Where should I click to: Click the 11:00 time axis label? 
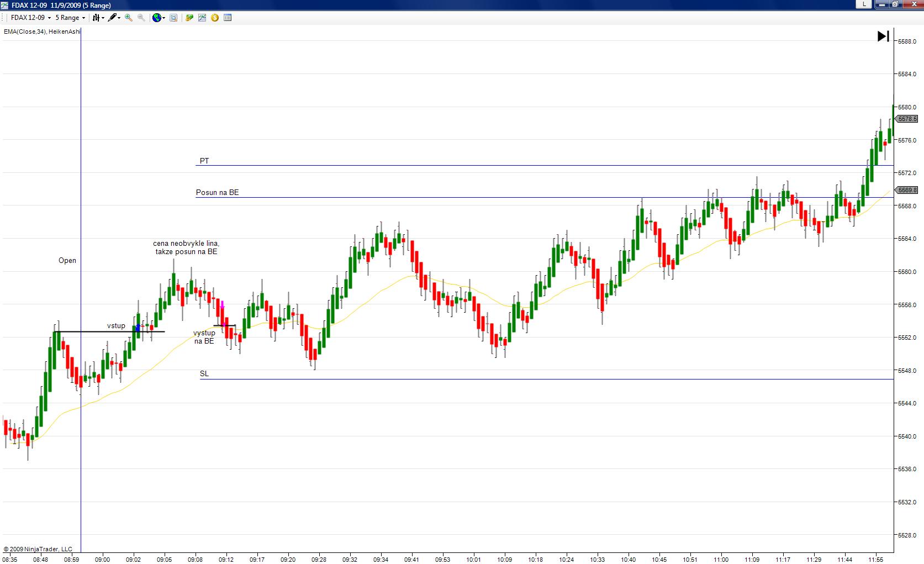click(x=721, y=560)
